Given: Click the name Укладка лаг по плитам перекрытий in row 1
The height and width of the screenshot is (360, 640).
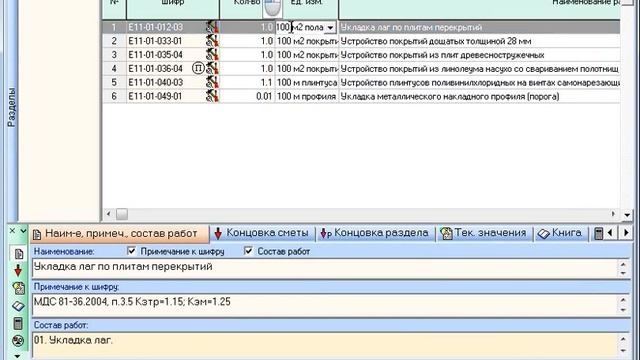Looking at the screenshot, I should click(411, 27).
